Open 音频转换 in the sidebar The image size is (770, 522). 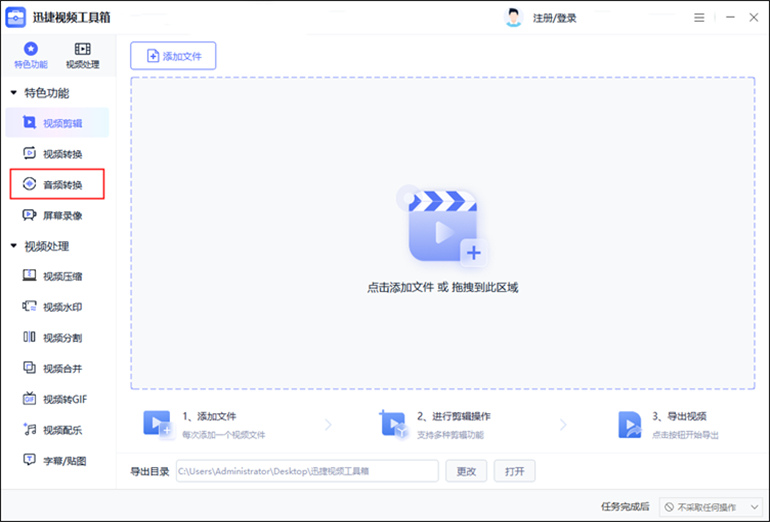(x=57, y=184)
